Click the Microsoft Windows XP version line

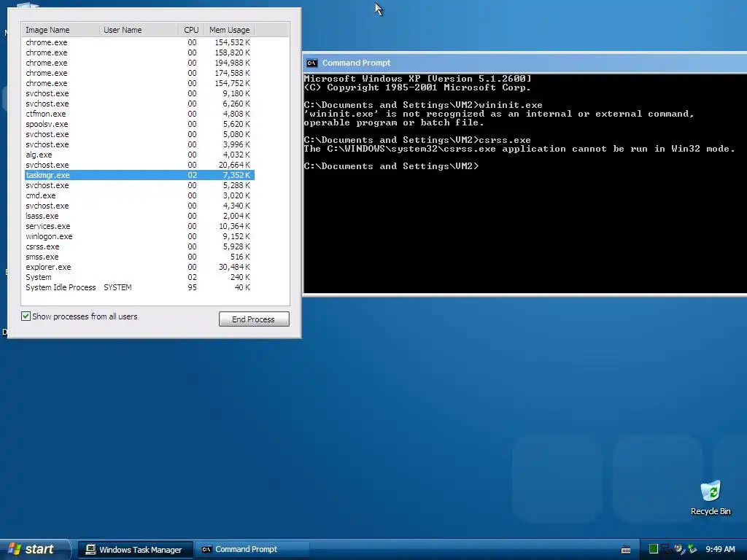pyautogui.click(x=417, y=79)
